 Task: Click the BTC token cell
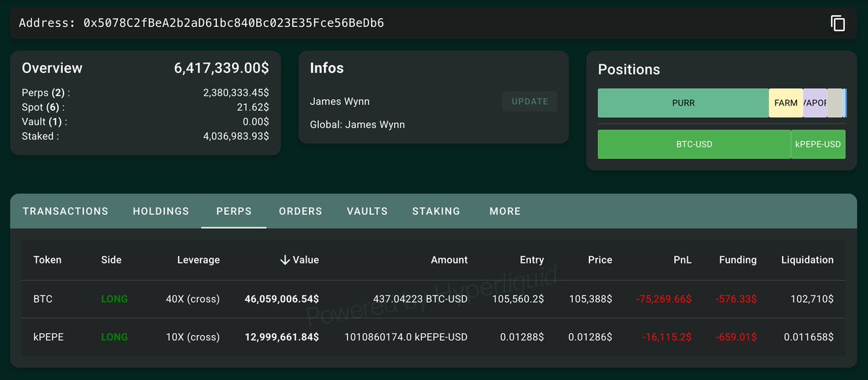point(43,299)
